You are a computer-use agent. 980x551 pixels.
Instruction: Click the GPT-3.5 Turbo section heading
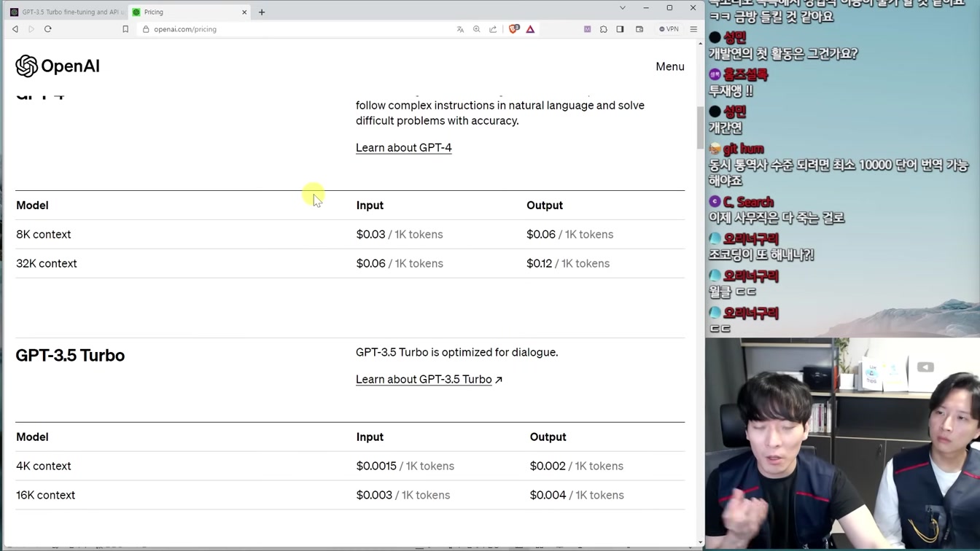tap(70, 356)
